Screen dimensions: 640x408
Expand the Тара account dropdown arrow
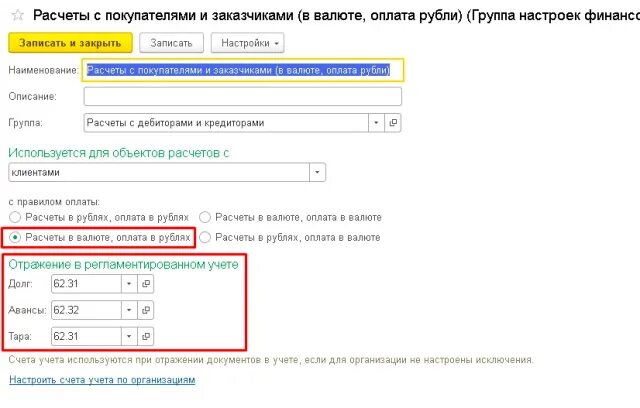[129, 337]
